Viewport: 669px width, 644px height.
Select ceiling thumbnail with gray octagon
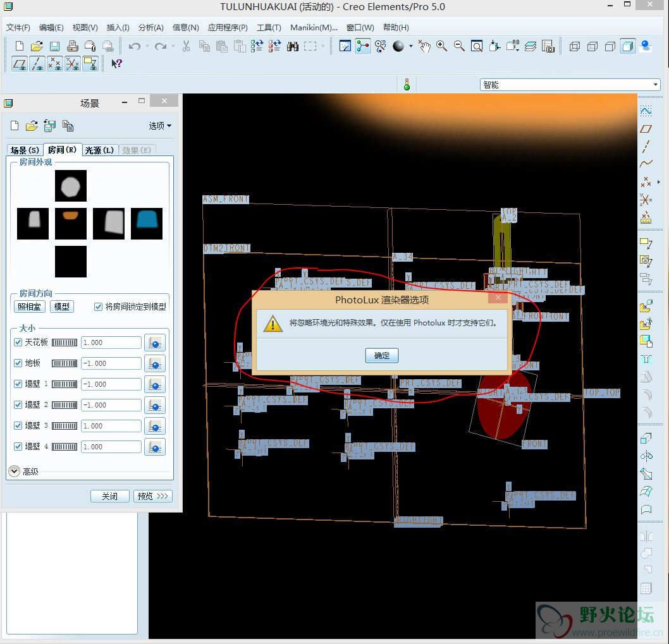click(x=71, y=186)
